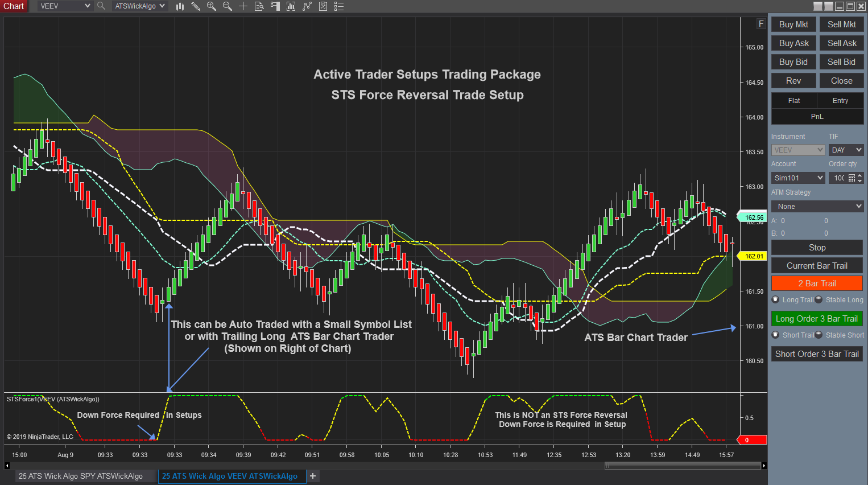The height and width of the screenshot is (485, 868).
Task: Click the second window link button in the title bar
Action: pos(829,6)
